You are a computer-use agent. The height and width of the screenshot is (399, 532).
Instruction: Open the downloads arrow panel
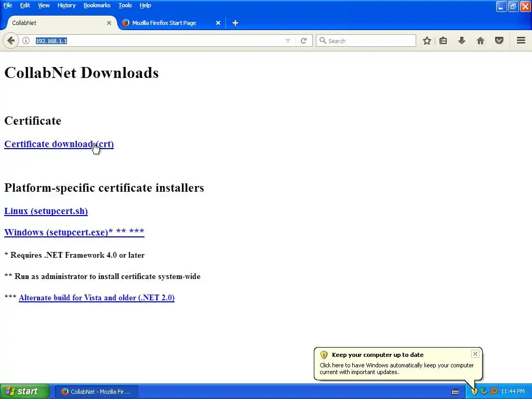[461, 41]
